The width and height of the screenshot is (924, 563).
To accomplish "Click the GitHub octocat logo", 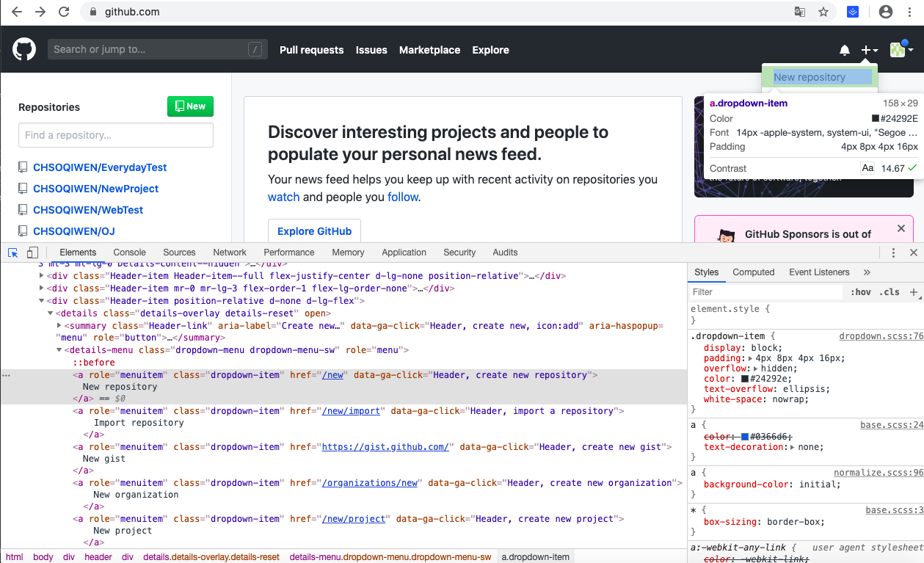I will coord(24,50).
